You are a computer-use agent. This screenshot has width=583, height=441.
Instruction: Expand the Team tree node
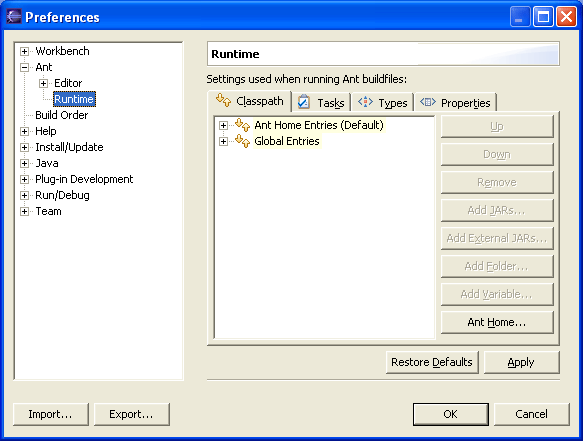click(x=25, y=211)
